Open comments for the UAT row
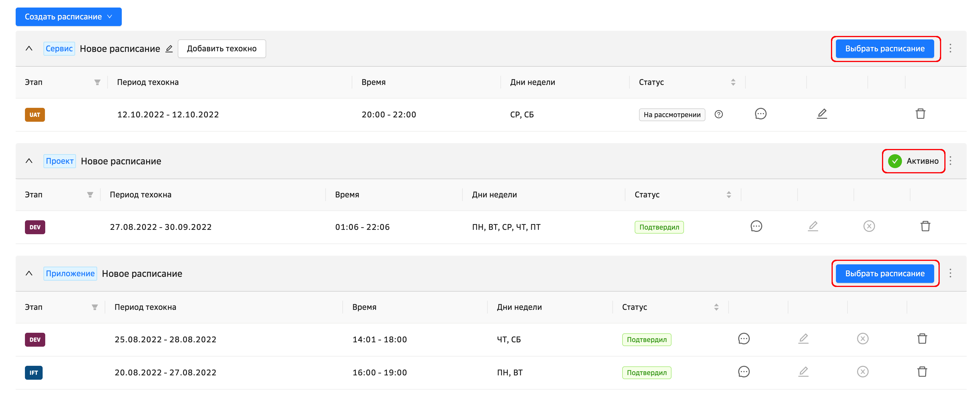Viewport: 980px width, 400px height. (x=760, y=114)
